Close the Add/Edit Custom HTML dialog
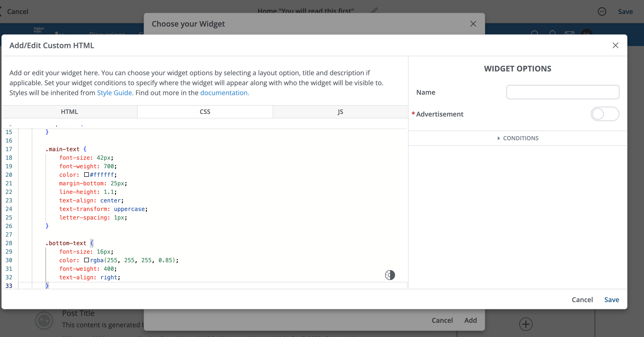Screen dimensions: 644x337 pyautogui.click(x=615, y=45)
